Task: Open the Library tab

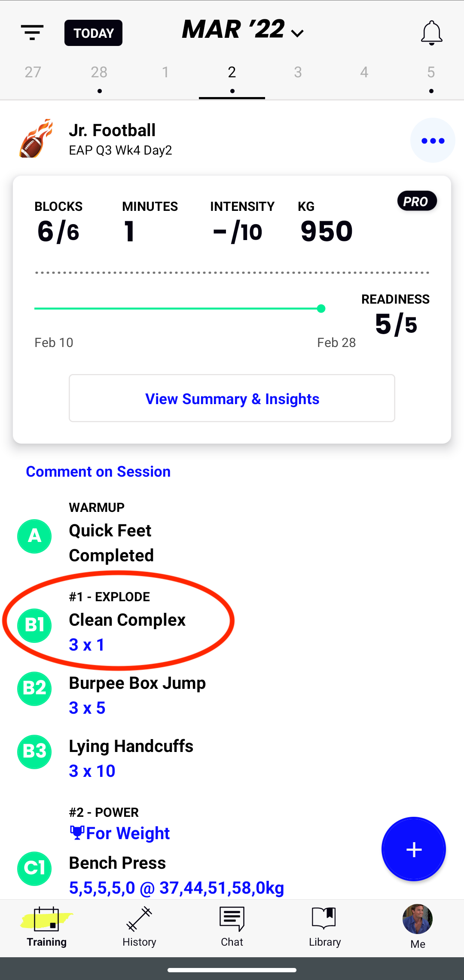Action: point(325,927)
